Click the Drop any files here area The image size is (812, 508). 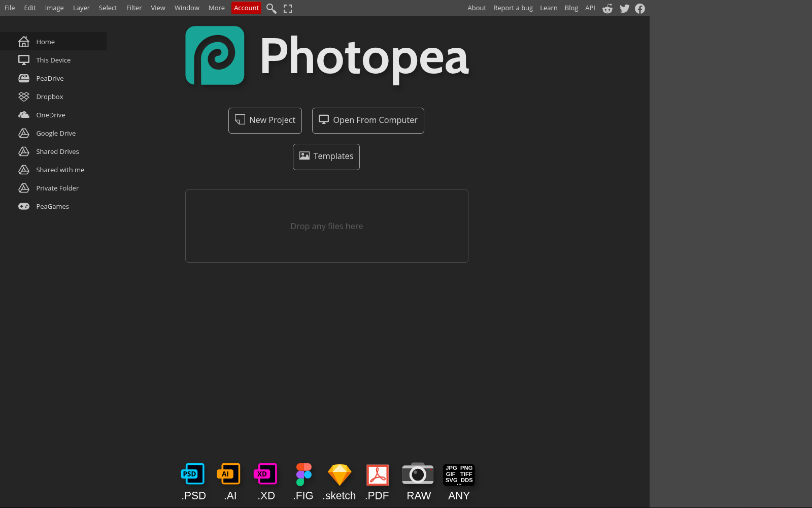326,226
